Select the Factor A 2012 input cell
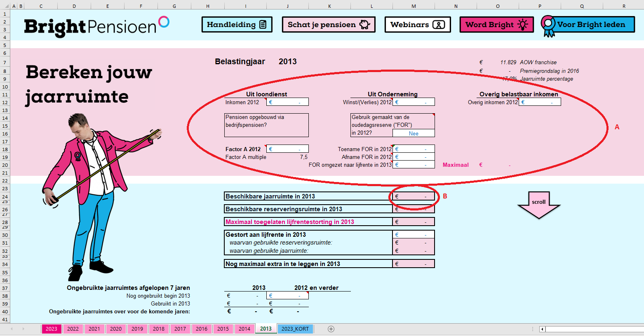The height and width of the screenshot is (336, 644). (287, 149)
